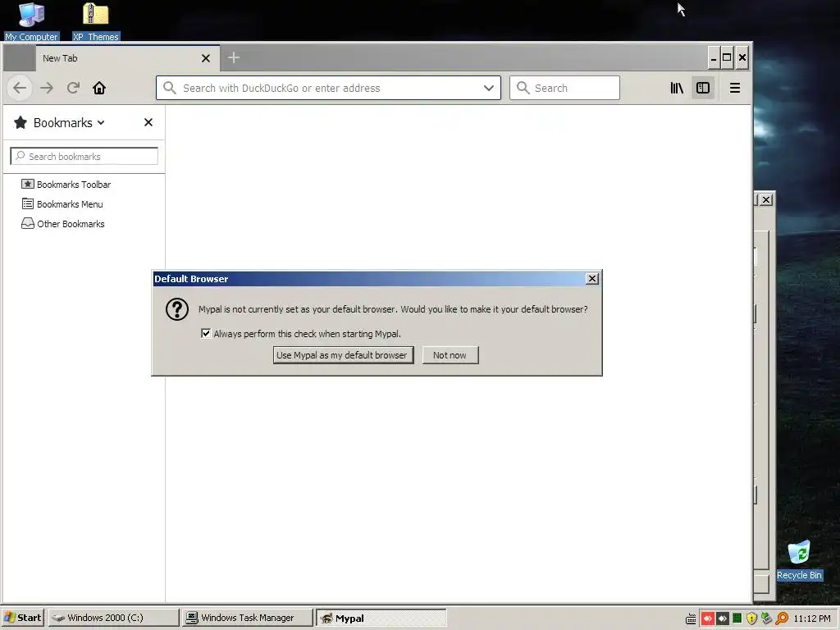Go back using the back arrow
The image size is (840, 630).
(20, 88)
